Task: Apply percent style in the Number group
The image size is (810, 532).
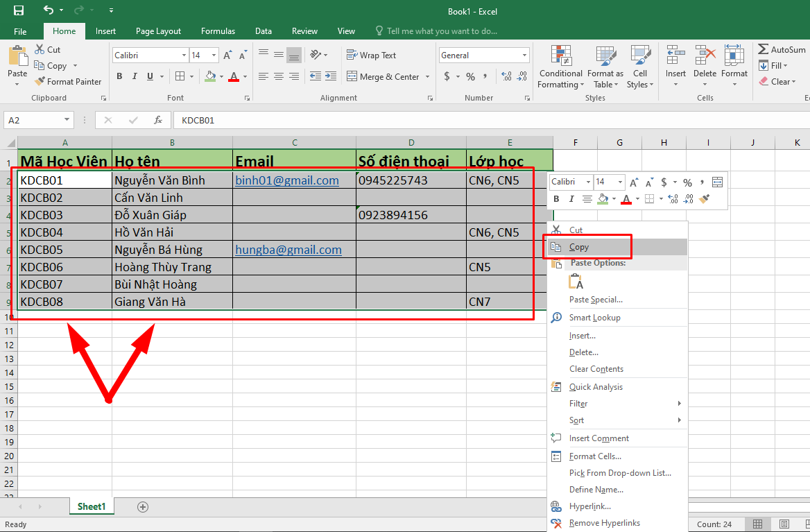Action: click(470, 76)
